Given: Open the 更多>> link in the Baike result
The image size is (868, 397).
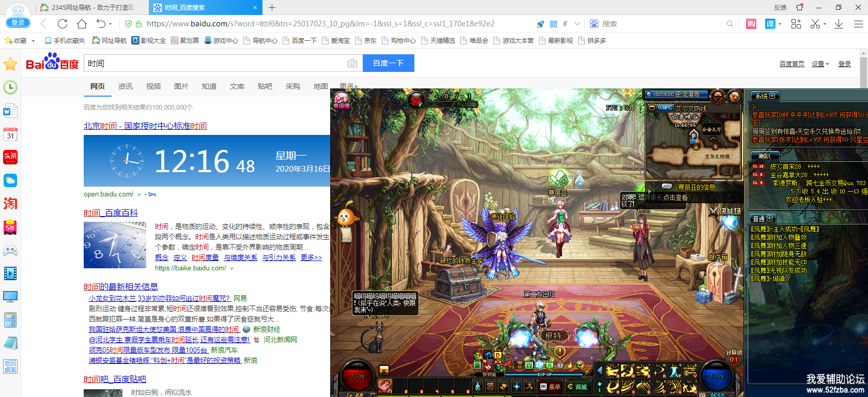Looking at the screenshot, I should [311, 257].
